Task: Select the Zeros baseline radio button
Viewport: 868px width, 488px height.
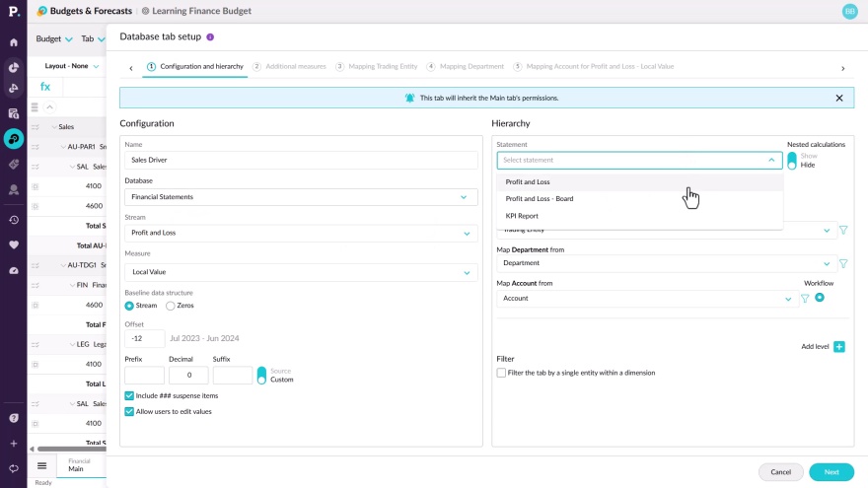Action: (171, 306)
